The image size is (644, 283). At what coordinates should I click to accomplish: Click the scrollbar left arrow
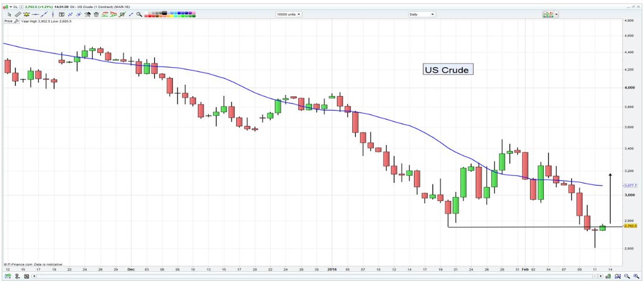34,276
